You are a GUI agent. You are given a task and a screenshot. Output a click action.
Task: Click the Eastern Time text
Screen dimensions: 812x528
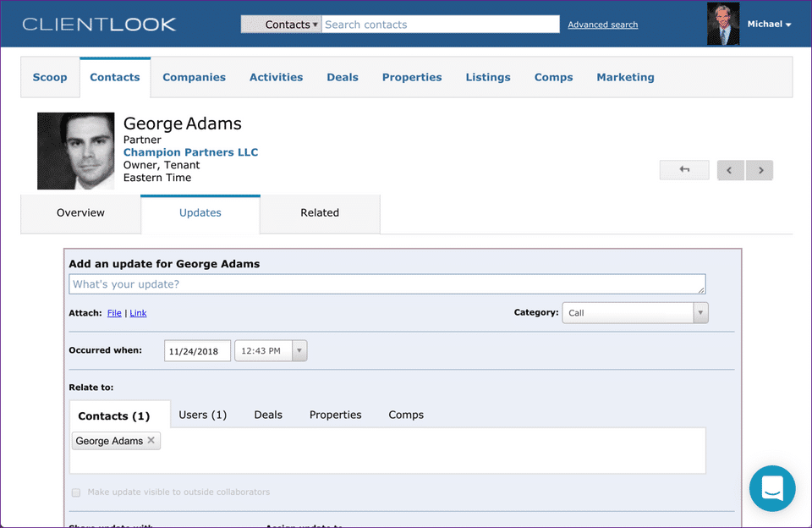point(157,178)
